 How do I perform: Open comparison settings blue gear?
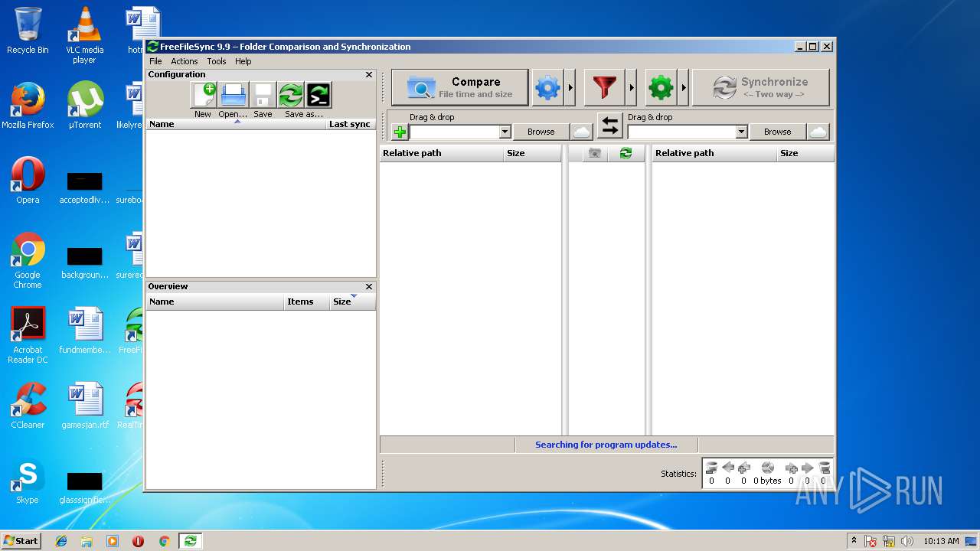pyautogui.click(x=547, y=88)
